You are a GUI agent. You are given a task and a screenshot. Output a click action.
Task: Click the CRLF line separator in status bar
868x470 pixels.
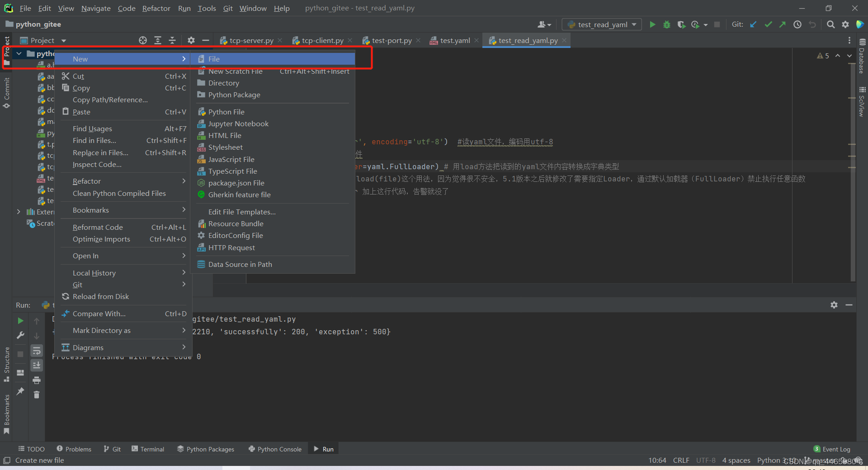pos(681,460)
